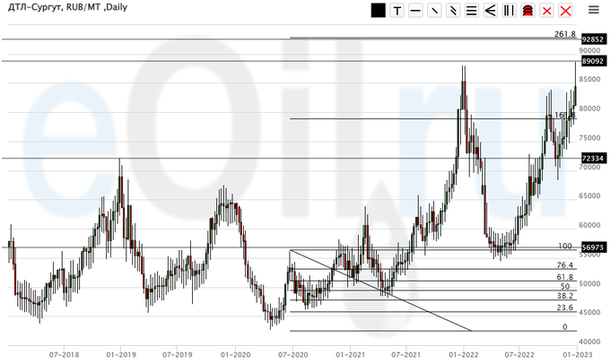Screen dimensions: 610x364
Task: Click the black color swatch in toolbar
Action: pos(378,11)
